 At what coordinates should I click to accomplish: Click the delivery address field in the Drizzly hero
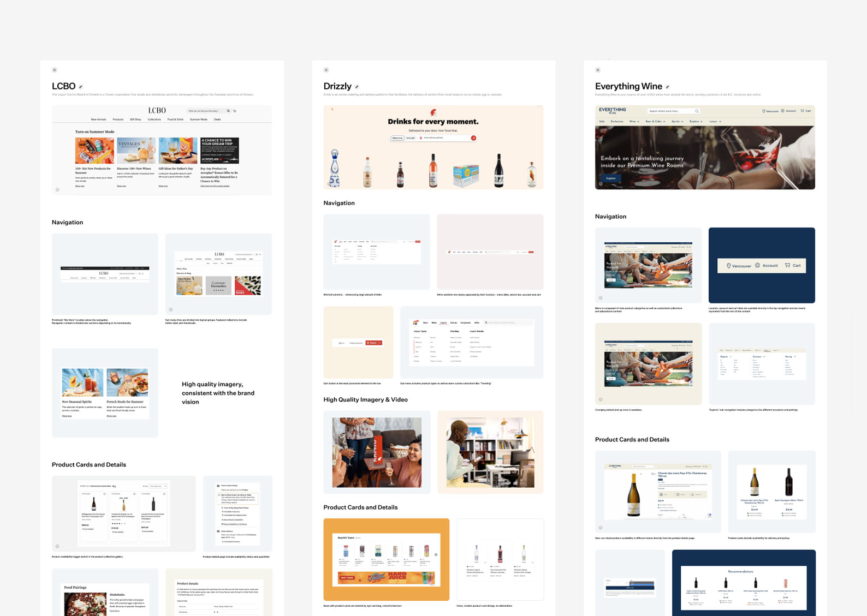coord(444,138)
